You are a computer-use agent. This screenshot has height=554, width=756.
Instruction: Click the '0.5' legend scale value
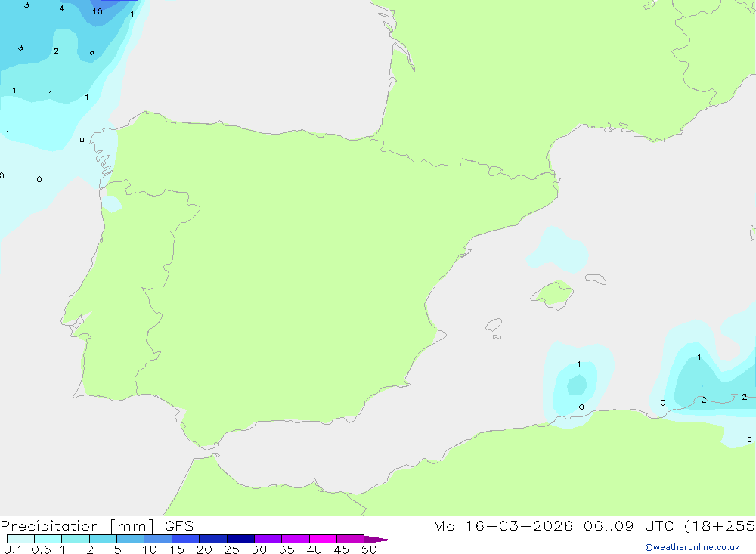[41, 549]
